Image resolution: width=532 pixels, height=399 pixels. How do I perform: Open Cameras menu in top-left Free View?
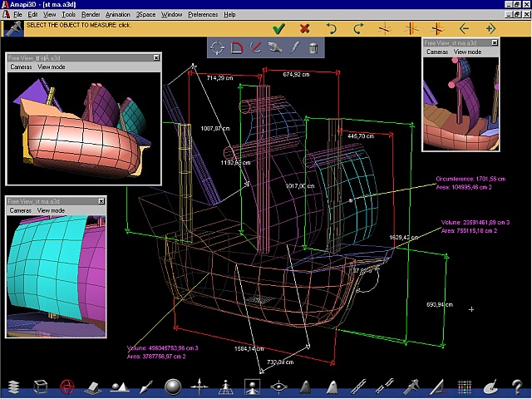[21, 66]
